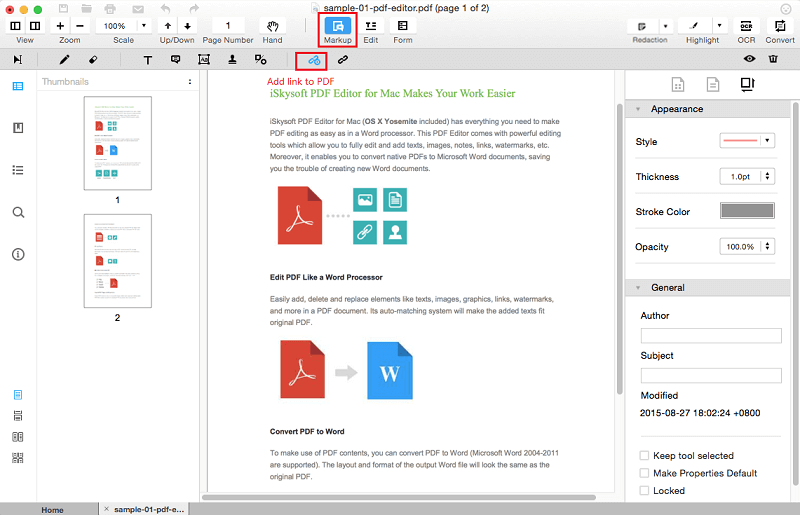
Task: Click the trash delete icon
Action: point(773,59)
